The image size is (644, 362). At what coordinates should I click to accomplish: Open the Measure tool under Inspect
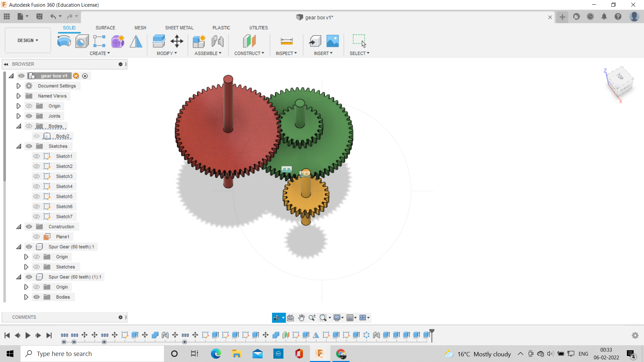point(286,41)
